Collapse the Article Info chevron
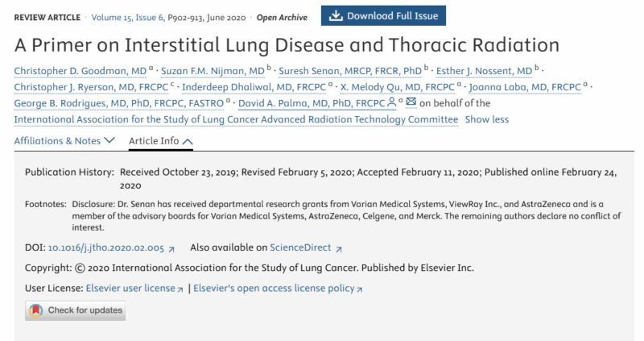644x341 pixels. click(188, 142)
